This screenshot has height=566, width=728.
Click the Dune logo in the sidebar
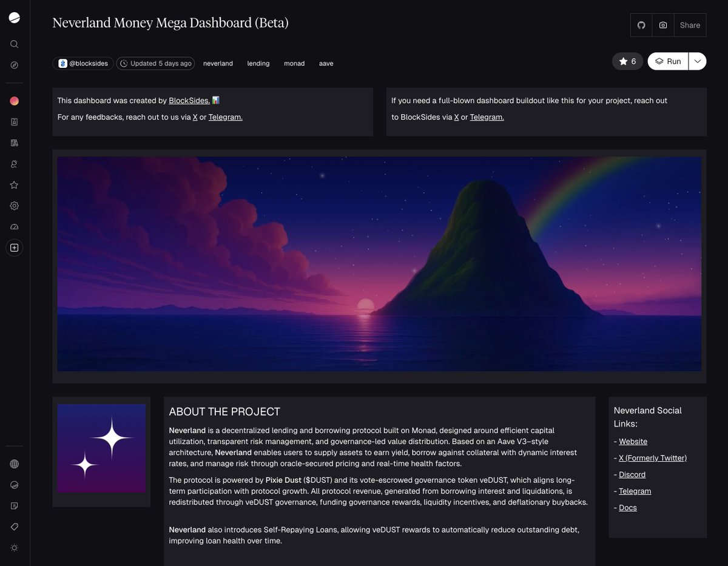[15, 18]
